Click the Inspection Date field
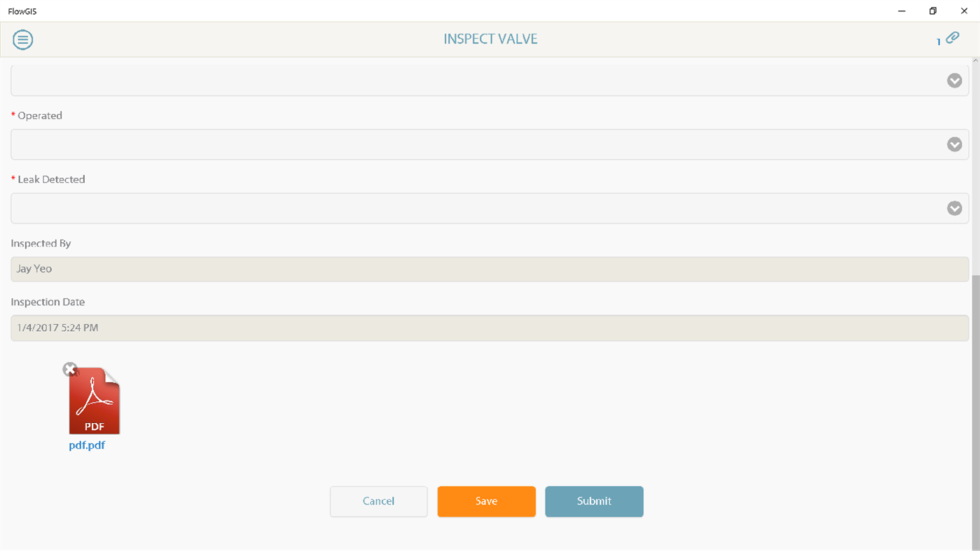 [490, 328]
